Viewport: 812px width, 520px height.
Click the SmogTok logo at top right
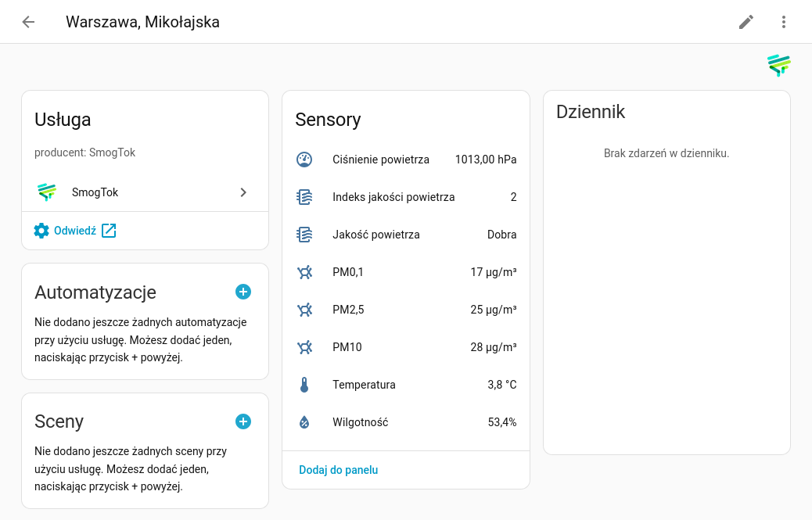tap(778, 66)
